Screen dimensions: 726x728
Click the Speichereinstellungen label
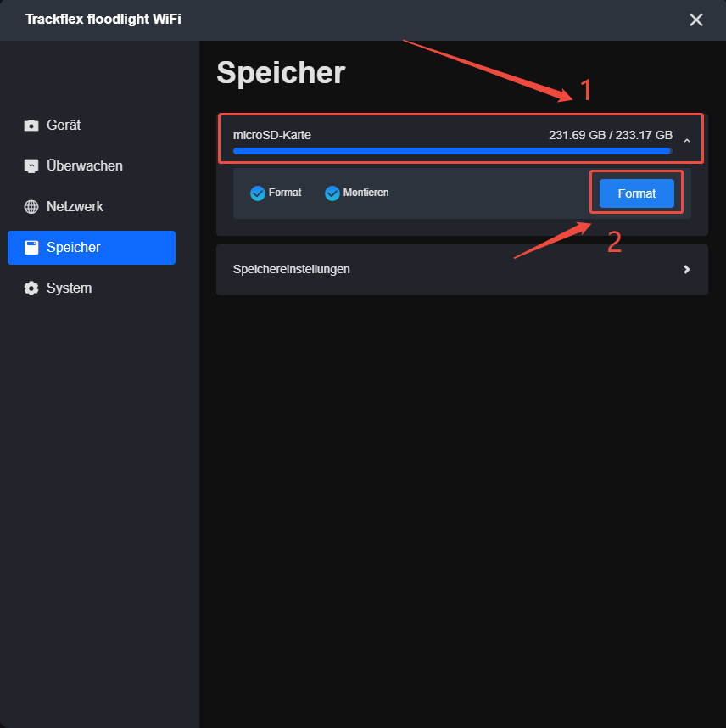tap(292, 269)
